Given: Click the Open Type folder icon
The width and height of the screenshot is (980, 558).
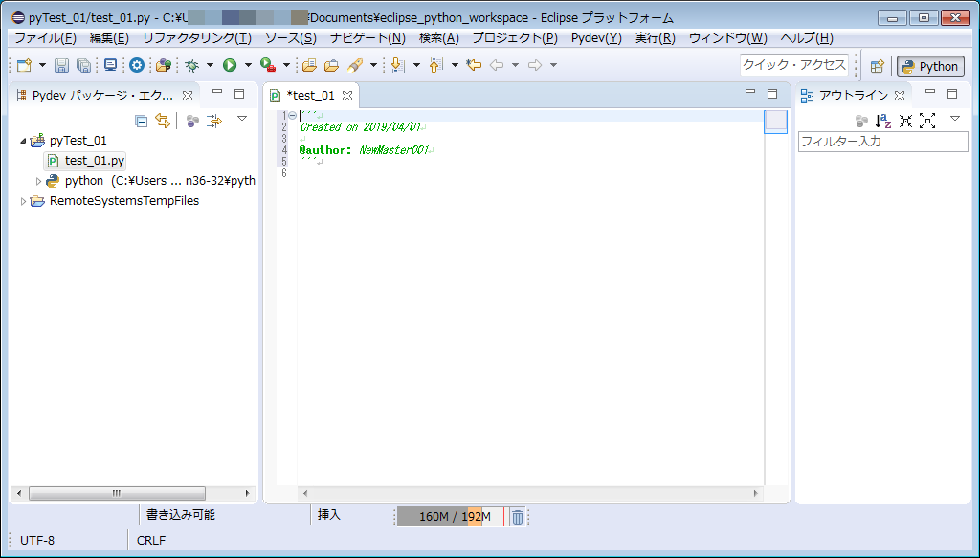Looking at the screenshot, I should coord(309,65).
